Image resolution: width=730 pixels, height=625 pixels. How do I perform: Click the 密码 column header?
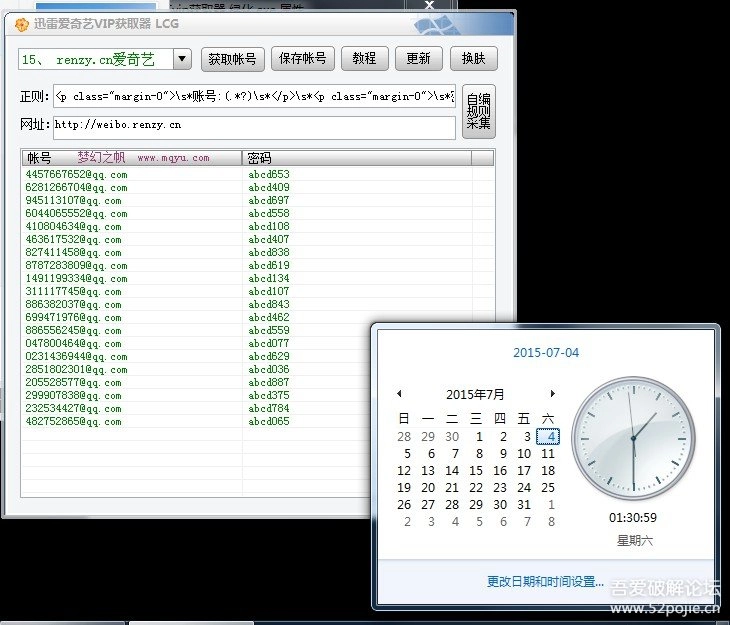click(357, 158)
